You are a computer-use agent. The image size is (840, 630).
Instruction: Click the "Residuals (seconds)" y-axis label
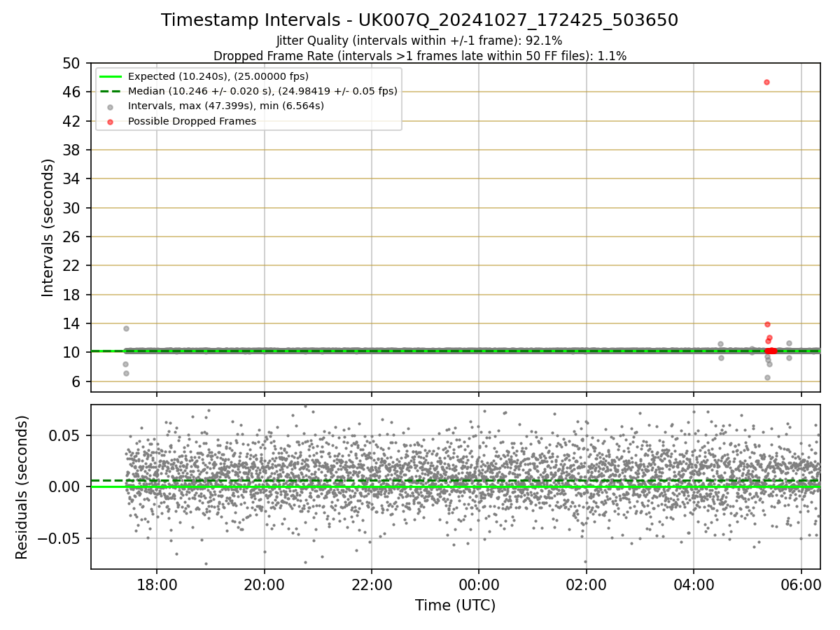click(x=22, y=487)
